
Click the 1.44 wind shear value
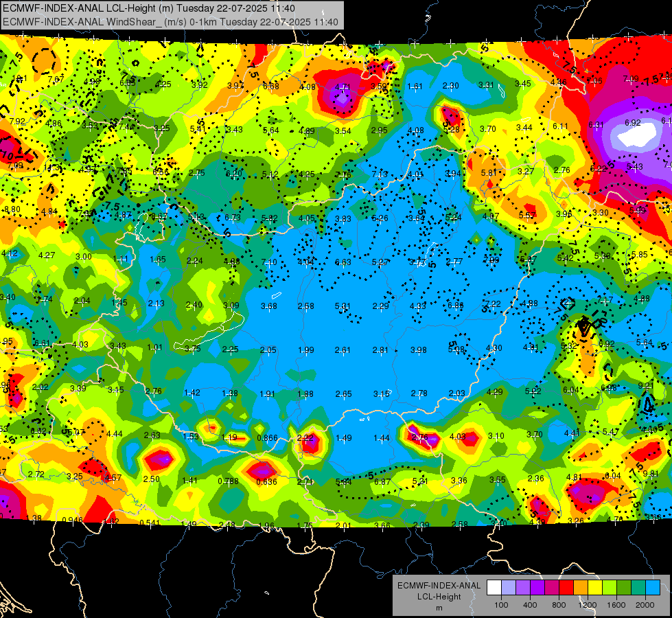pos(381,438)
